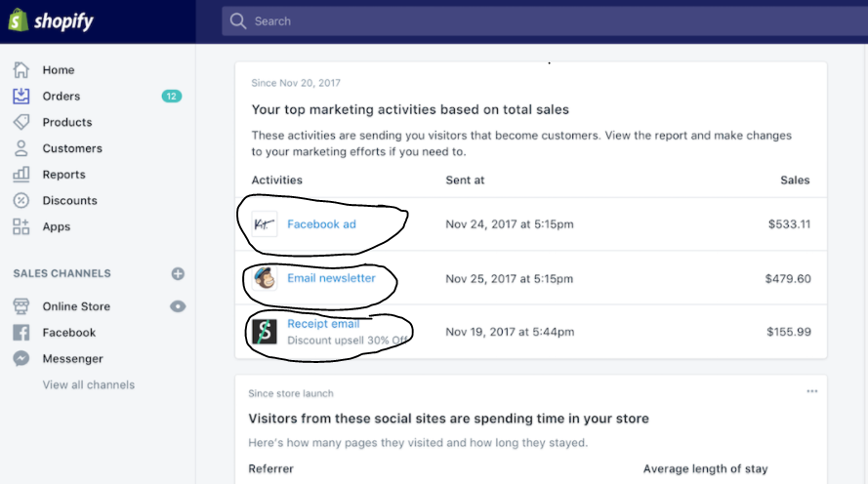
Task: Add a sales channel with plus icon
Action: click(178, 274)
